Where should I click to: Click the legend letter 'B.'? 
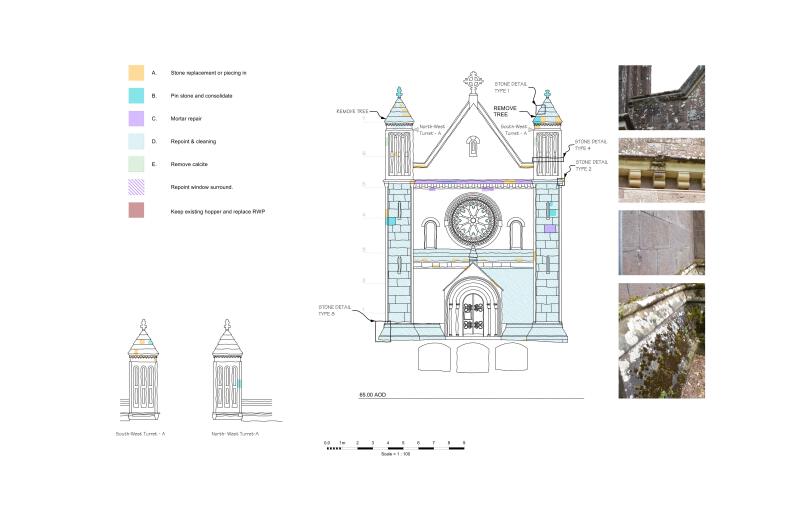(x=154, y=96)
